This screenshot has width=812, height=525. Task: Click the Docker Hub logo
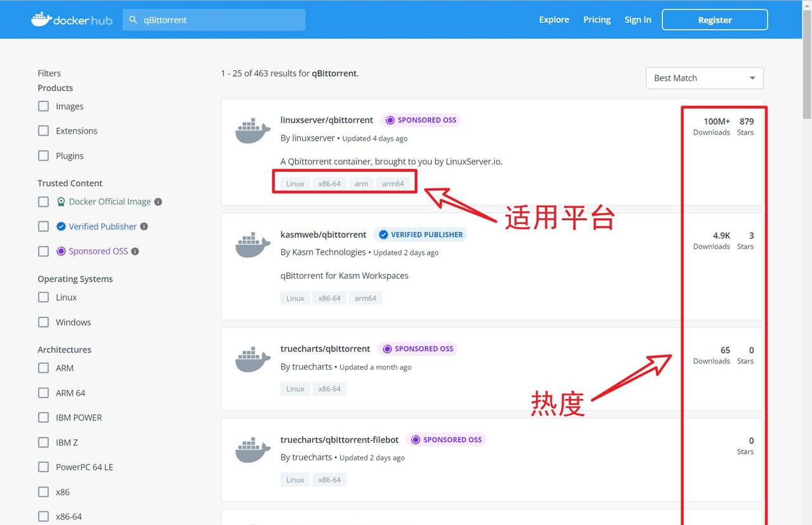[72, 20]
